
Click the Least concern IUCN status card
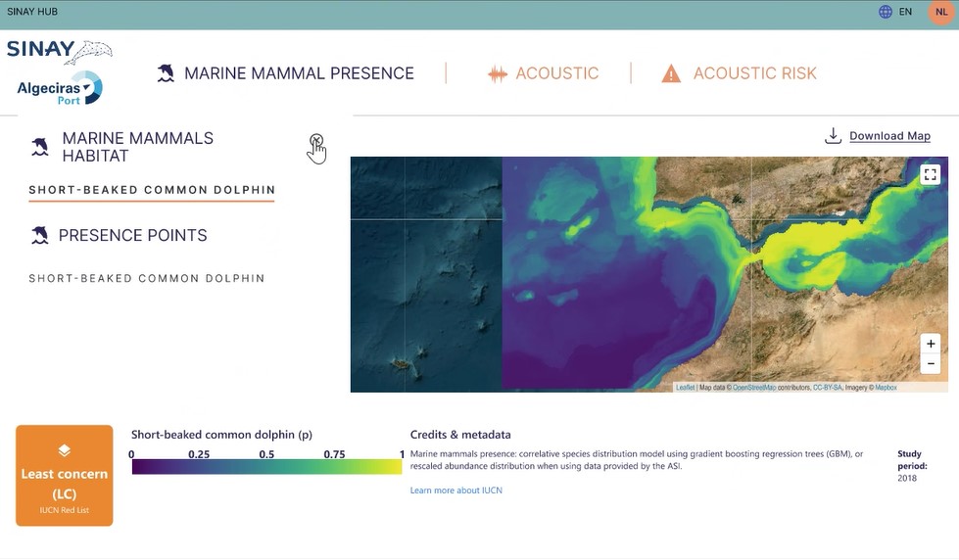65,475
